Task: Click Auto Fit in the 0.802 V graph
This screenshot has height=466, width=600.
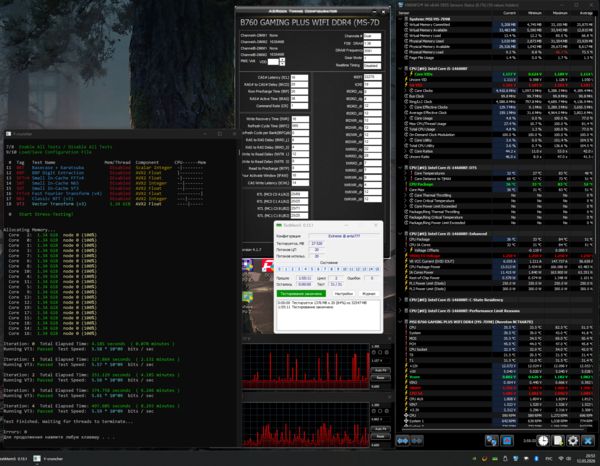Action: [381, 429]
